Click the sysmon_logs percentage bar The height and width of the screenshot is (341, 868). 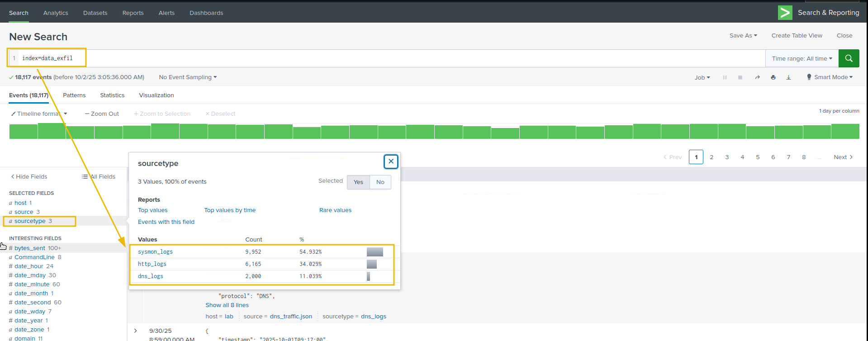(375, 252)
